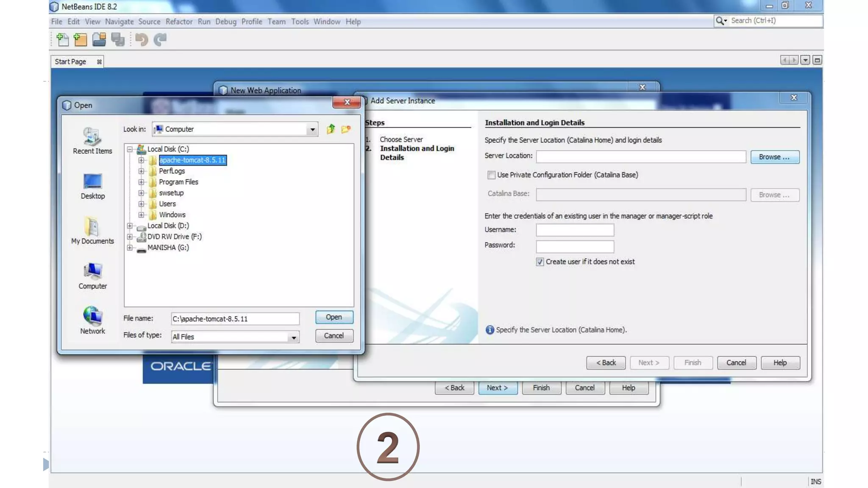Click the Open Project toolbar icon

coord(99,40)
